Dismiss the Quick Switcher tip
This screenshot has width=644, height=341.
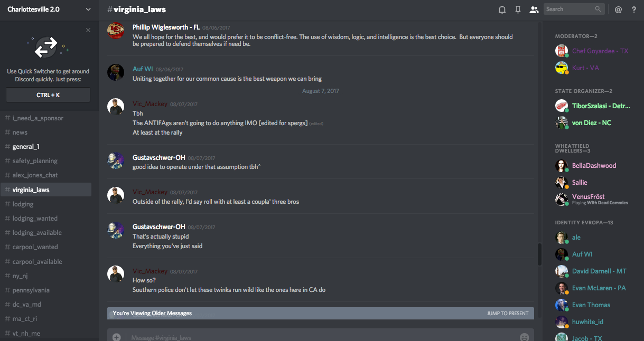click(x=88, y=30)
